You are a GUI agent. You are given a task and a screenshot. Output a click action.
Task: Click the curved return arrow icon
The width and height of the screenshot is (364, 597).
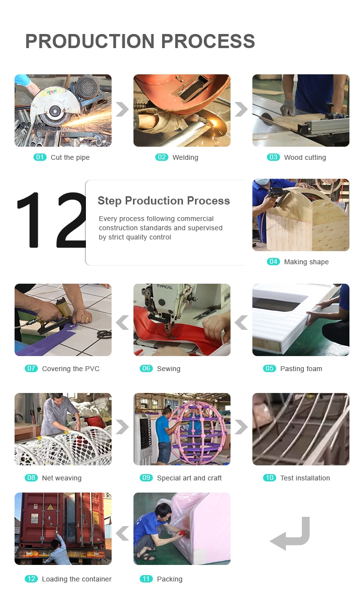tap(290, 533)
